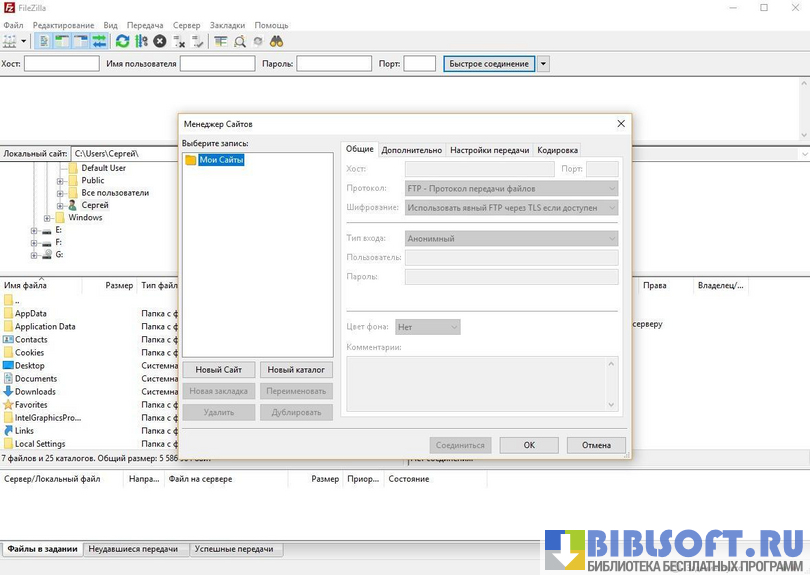Open the Site Manager toolbar icon
This screenshot has height=575, width=810.
[x=10, y=42]
